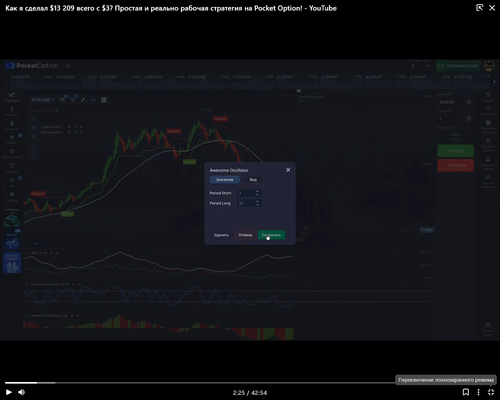Open Экспресс сделки in the right sidebar

tap(488, 144)
